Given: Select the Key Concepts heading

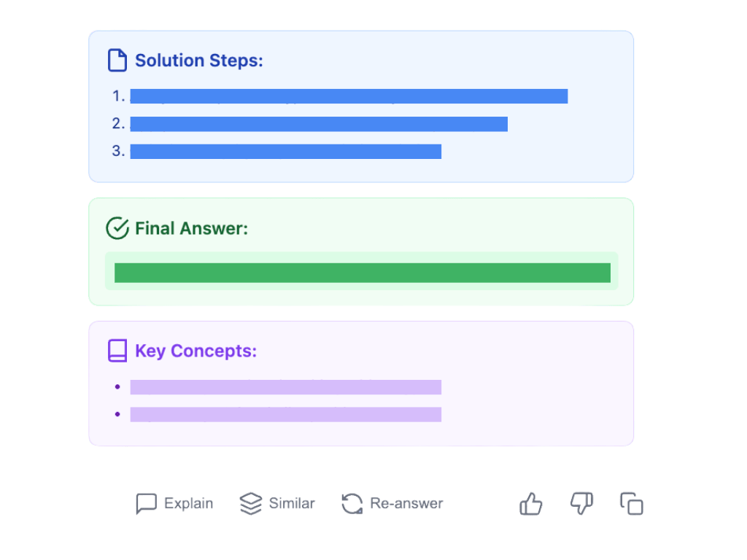Looking at the screenshot, I should click(x=196, y=351).
